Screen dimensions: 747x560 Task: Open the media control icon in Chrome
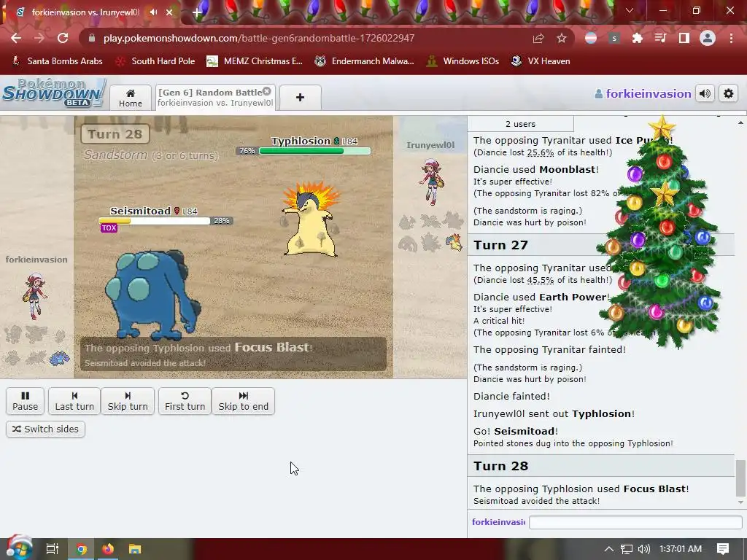tap(661, 38)
